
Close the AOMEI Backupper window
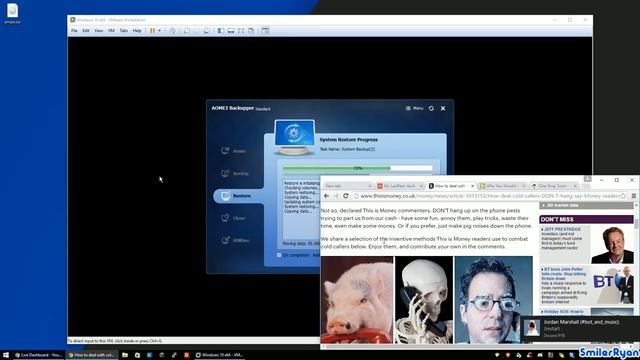coord(443,108)
